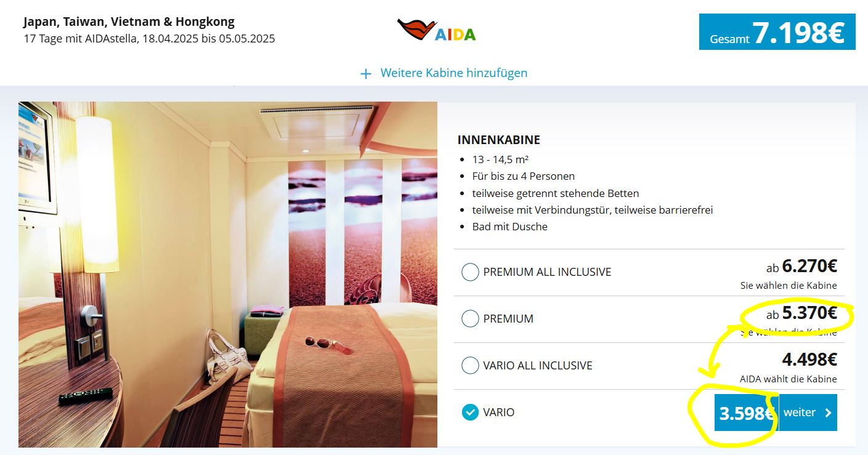Click the AIDA wählt die Kabine note

tap(789, 379)
